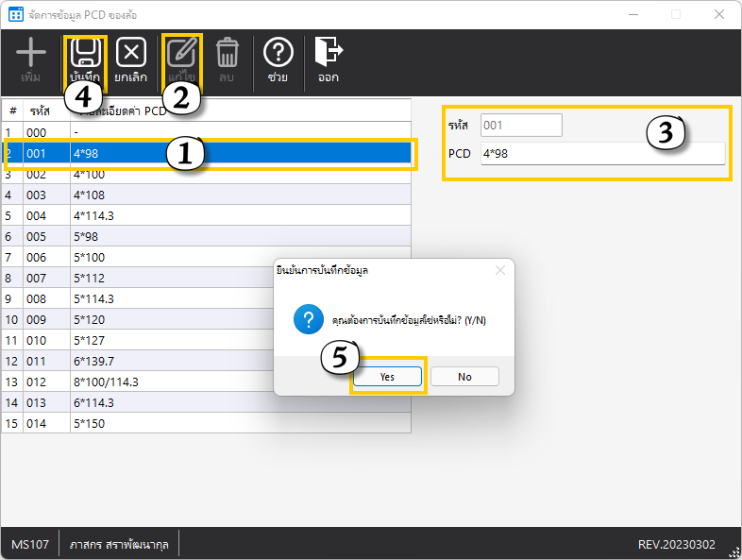Click the รหัส code field showing 001

point(521,126)
